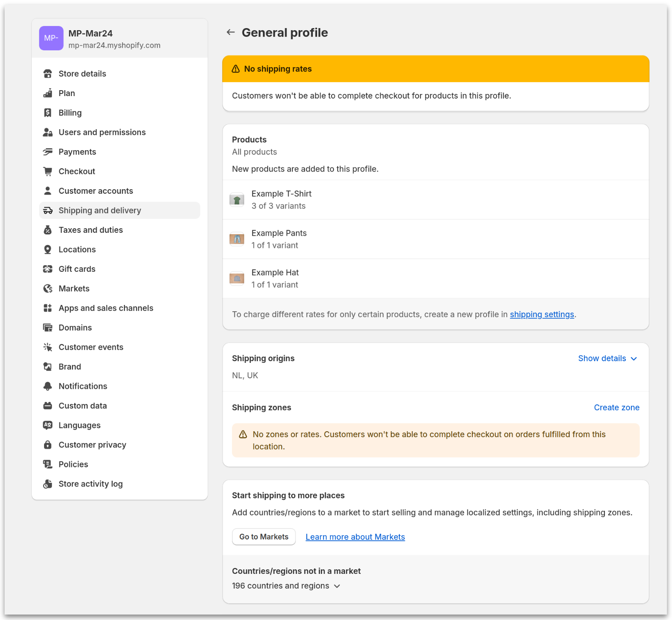Image resolution: width=672 pixels, height=620 pixels.
Task: Open Store activity log from the sidebar
Action: pos(91,484)
